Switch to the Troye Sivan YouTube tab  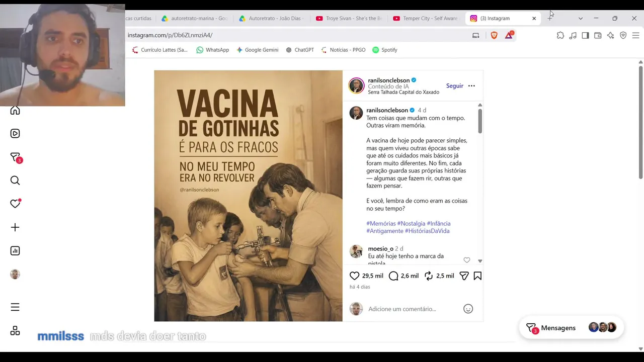pyautogui.click(x=349, y=18)
